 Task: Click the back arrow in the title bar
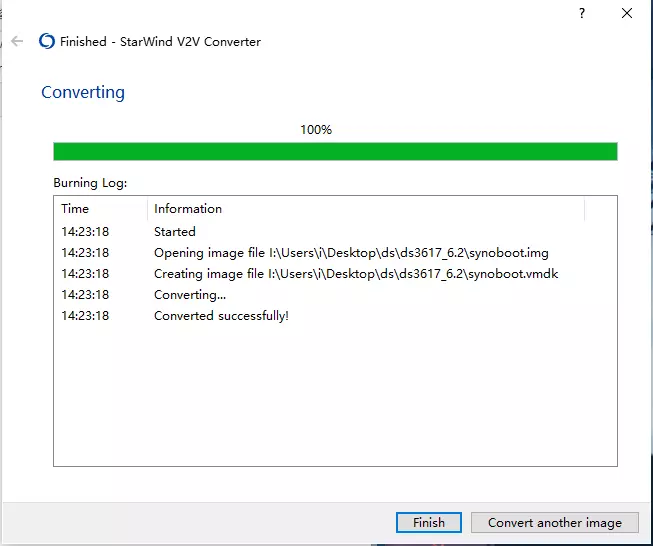click(x=17, y=41)
